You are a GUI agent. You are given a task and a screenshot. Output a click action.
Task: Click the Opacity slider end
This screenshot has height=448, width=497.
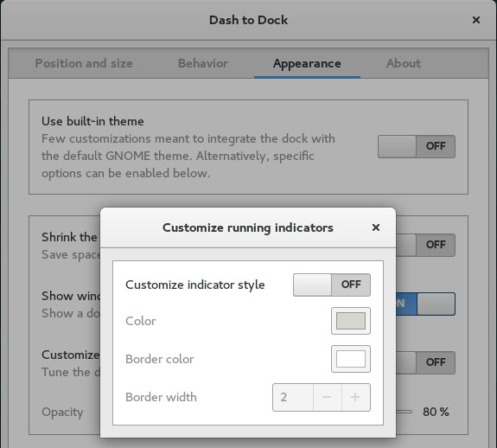pos(405,412)
